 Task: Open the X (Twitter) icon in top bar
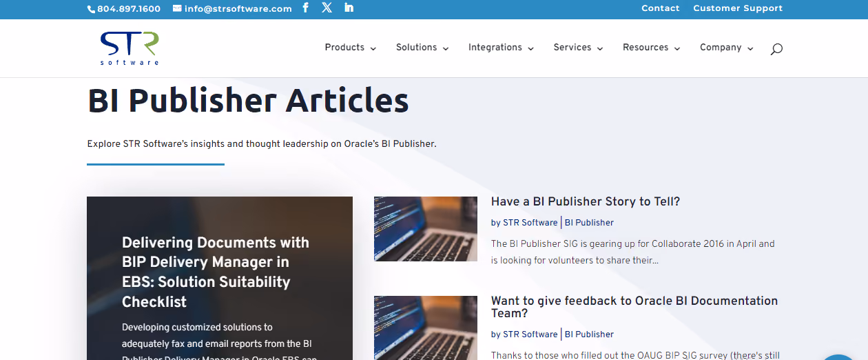pyautogui.click(x=327, y=8)
